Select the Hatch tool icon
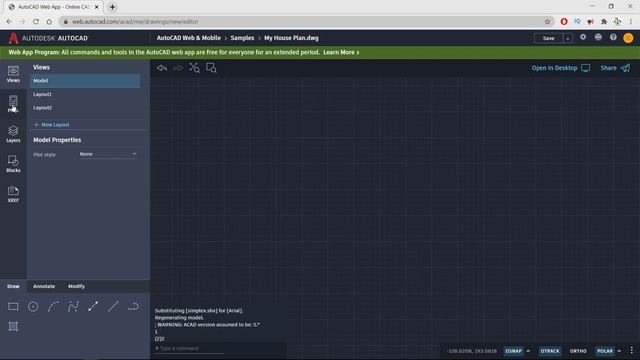640x360 pixels. pyautogui.click(x=13, y=327)
